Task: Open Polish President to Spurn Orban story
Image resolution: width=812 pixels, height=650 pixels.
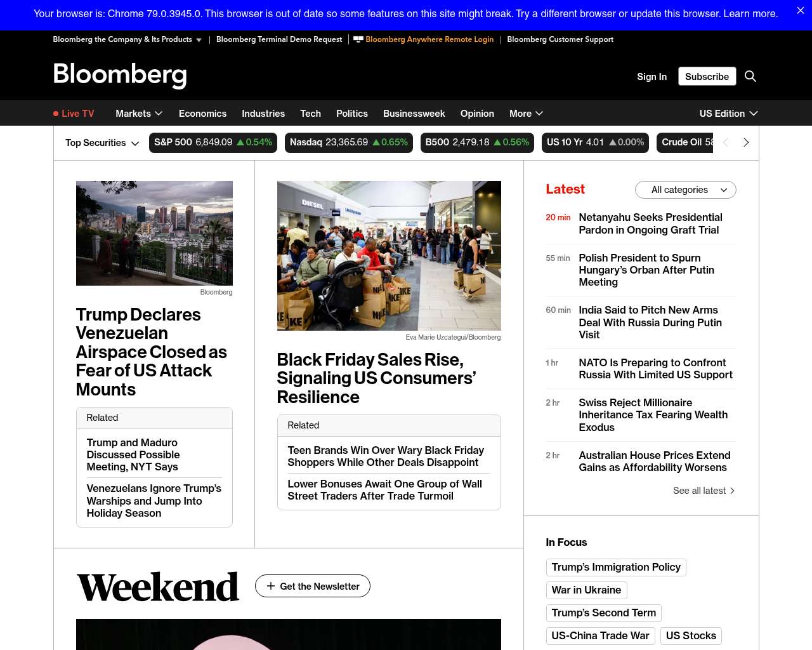Action: [x=646, y=270]
